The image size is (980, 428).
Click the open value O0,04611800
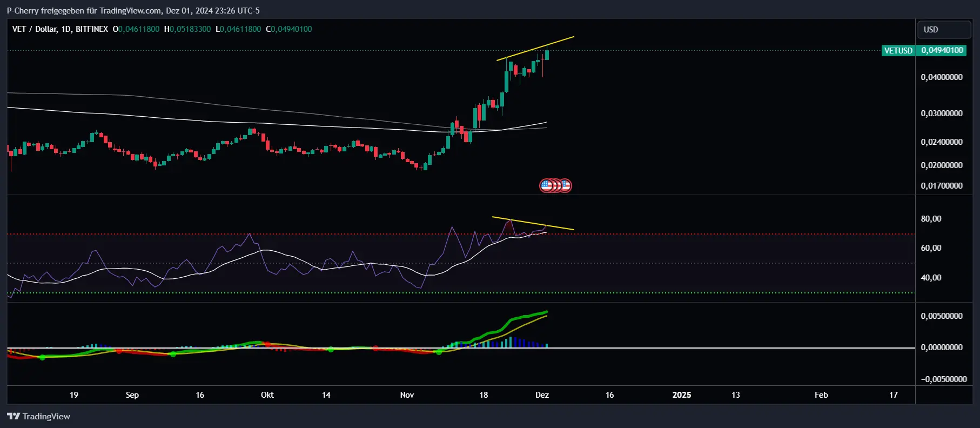click(136, 29)
